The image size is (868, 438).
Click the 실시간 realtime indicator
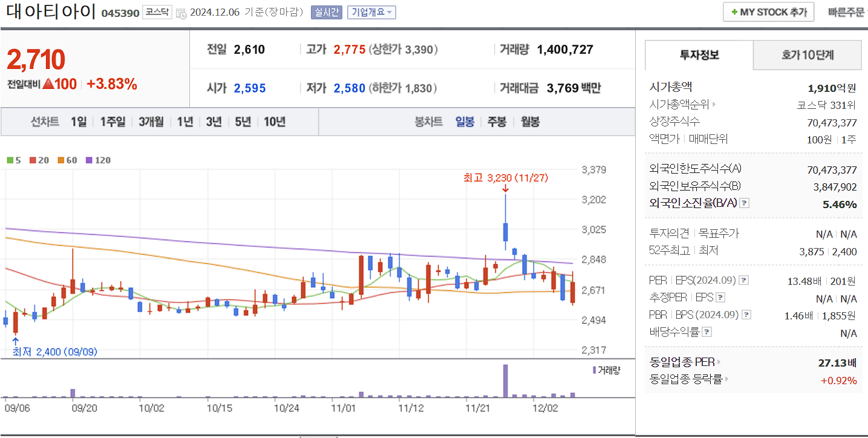click(327, 12)
